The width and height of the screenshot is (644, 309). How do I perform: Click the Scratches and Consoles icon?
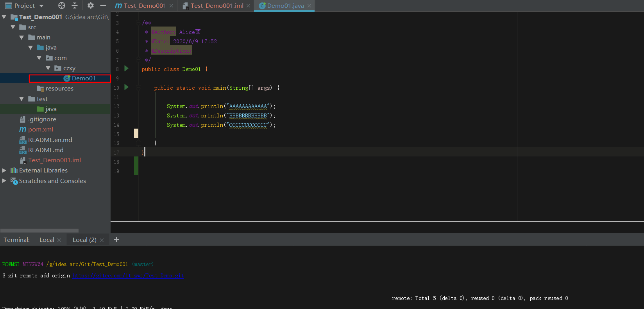tap(14, 181)
